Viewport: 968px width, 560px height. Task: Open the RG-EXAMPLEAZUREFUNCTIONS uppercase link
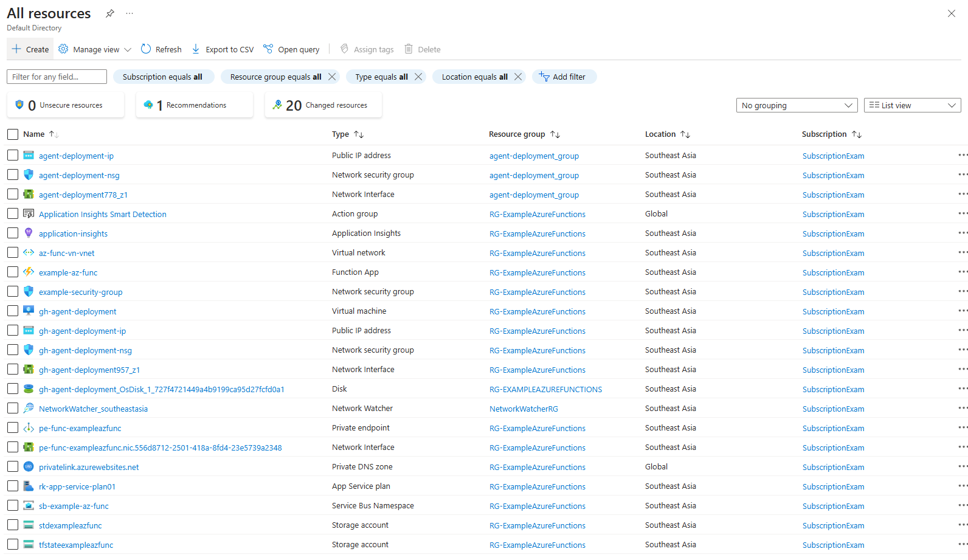click(545, 389)
